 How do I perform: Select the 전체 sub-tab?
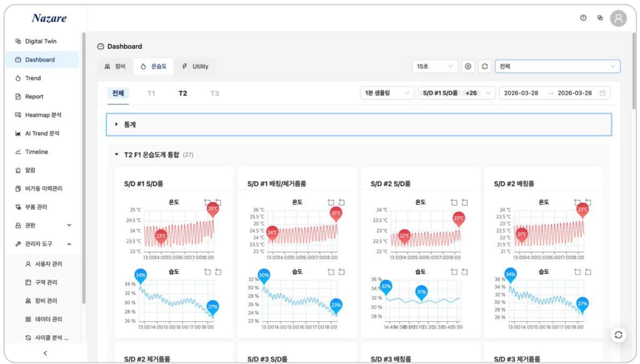click(x=118, y=93)
